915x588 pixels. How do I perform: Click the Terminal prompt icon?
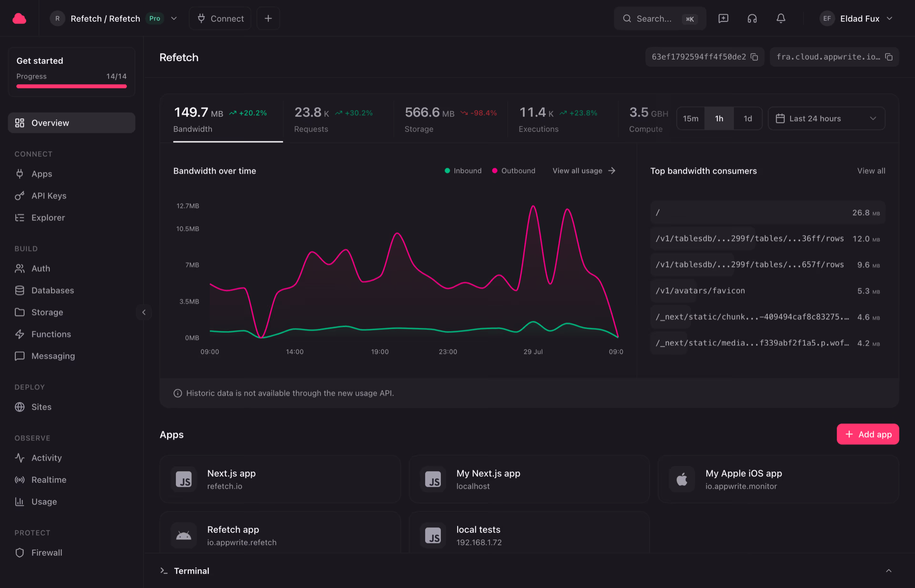pos(164,570)
